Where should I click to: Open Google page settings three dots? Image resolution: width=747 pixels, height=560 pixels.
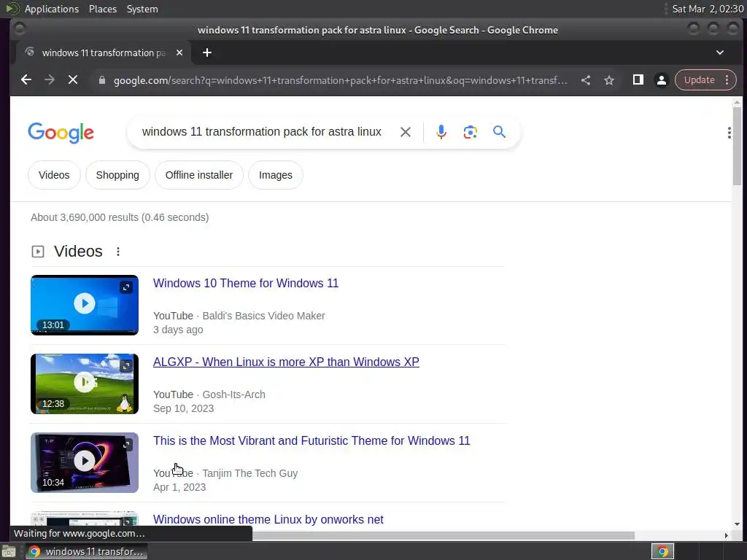[x=729, y=133]
